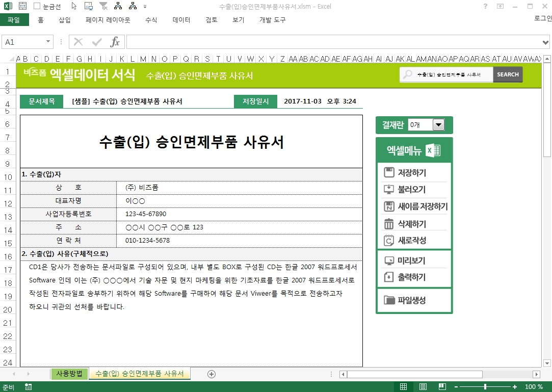552x392 pixels.
Task: Click the zoom slider handle
Action: pos(485,387)
